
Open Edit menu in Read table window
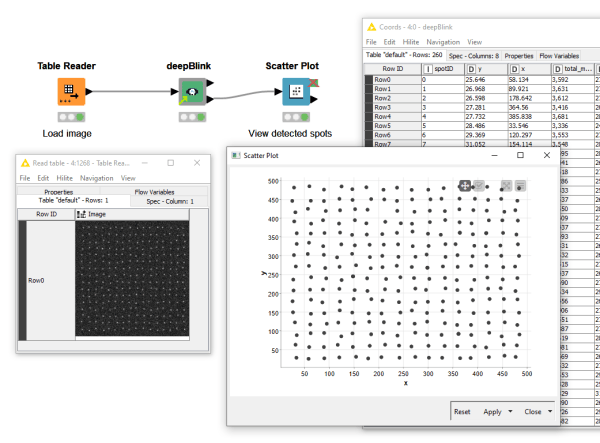(x=43, y=178)
